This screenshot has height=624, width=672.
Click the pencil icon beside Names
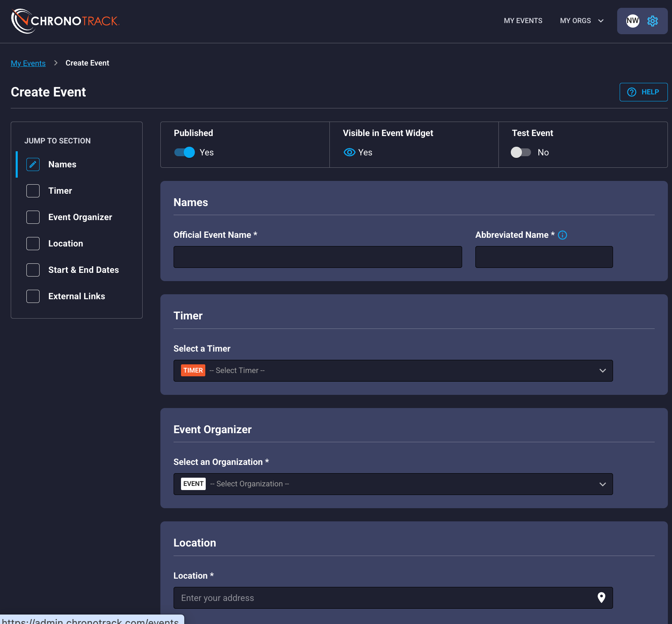click(x=33, y=164)
